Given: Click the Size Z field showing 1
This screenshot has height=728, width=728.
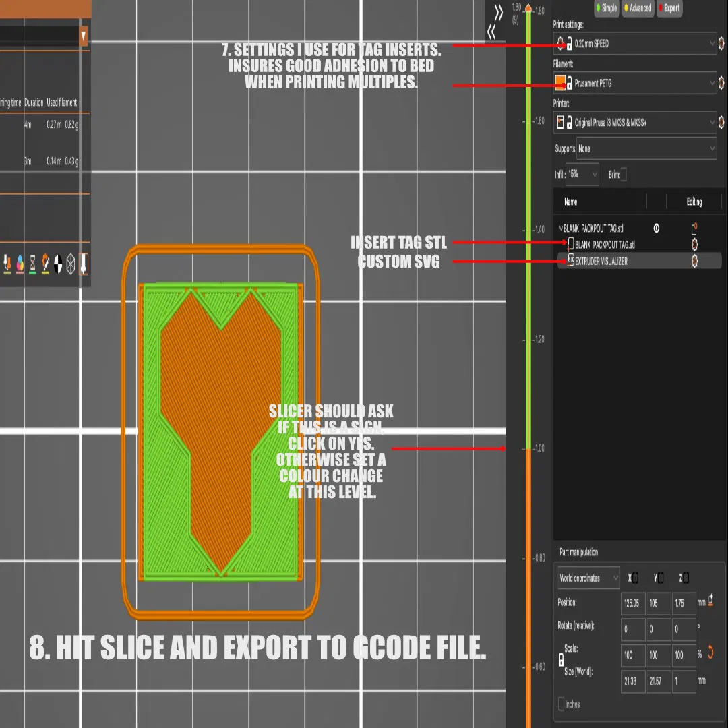Looking at the screenshot, I should coord(684,681).
